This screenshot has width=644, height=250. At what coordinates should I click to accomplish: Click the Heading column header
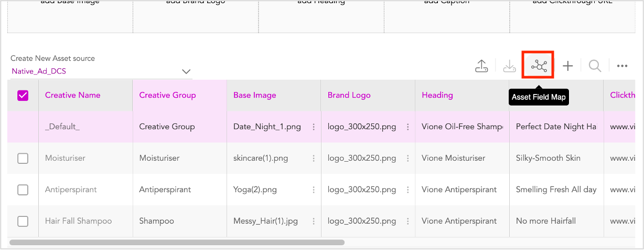[x=437, y=95]
